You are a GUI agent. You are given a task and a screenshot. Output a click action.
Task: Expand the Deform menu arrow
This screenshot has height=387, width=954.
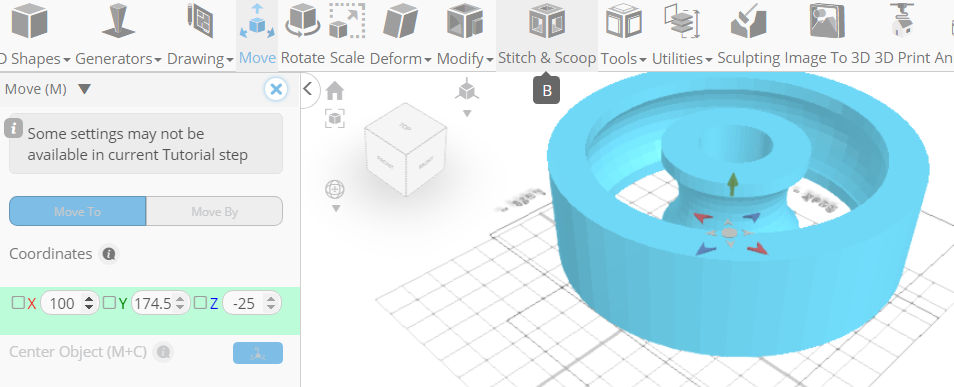click(x=428, y=60)
